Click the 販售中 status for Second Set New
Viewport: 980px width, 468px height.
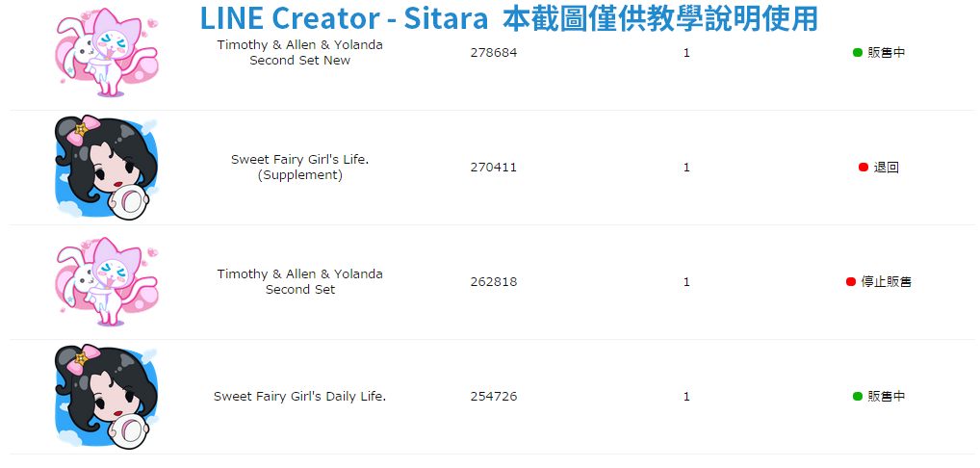pos(887,53)
